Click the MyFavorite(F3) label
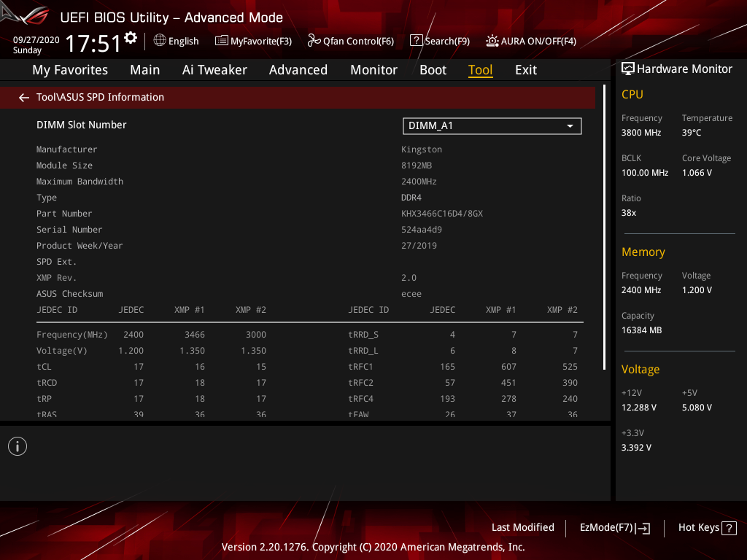 click(x=261, y=42)
